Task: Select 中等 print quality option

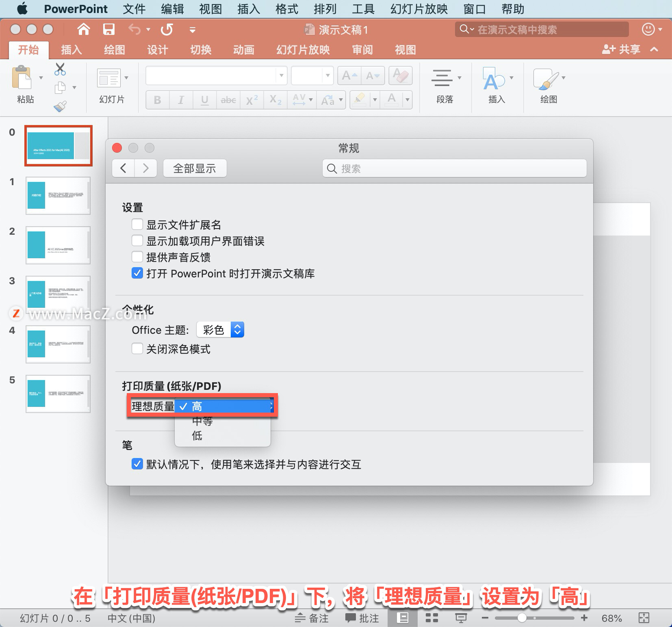Action: point(223,421)
